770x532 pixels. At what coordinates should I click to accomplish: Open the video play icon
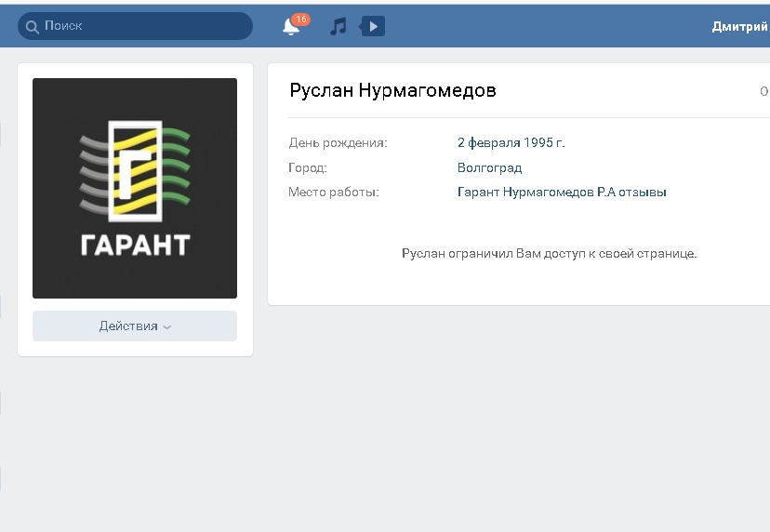(372, 26)
